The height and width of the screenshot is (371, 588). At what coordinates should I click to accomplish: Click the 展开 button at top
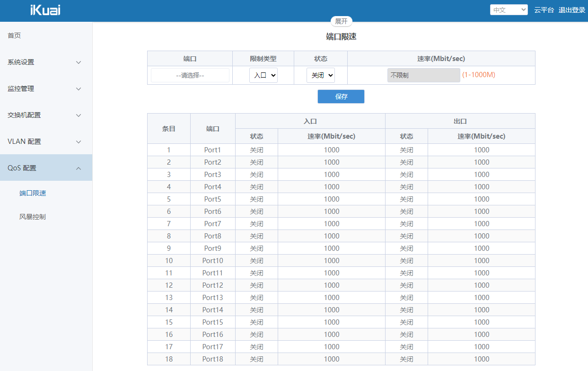pyautogui.click(x=341, y=21)
